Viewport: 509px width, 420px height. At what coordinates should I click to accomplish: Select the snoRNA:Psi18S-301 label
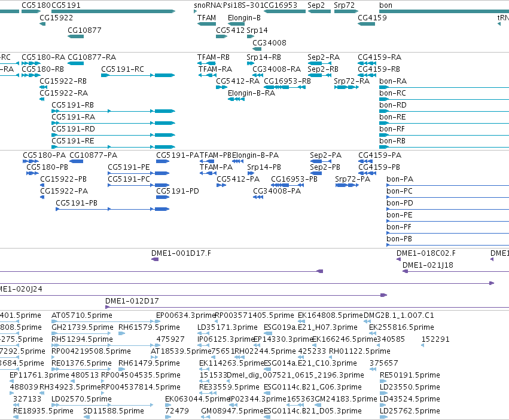229,5
